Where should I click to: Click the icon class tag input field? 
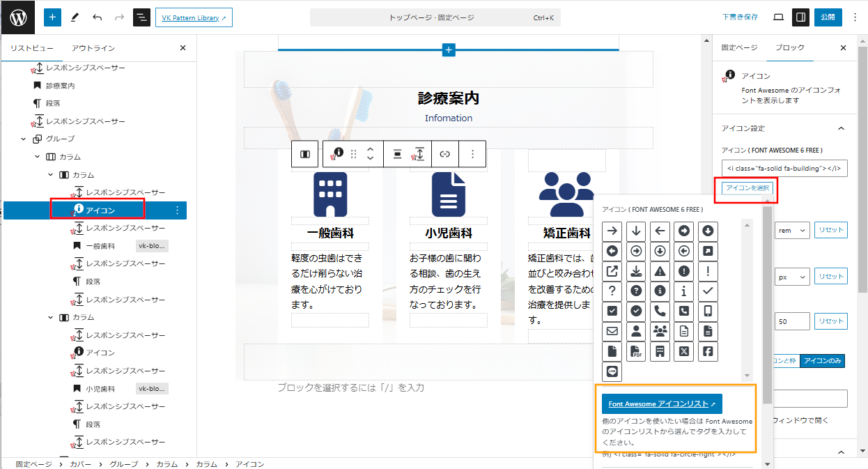tap(784, 168)
